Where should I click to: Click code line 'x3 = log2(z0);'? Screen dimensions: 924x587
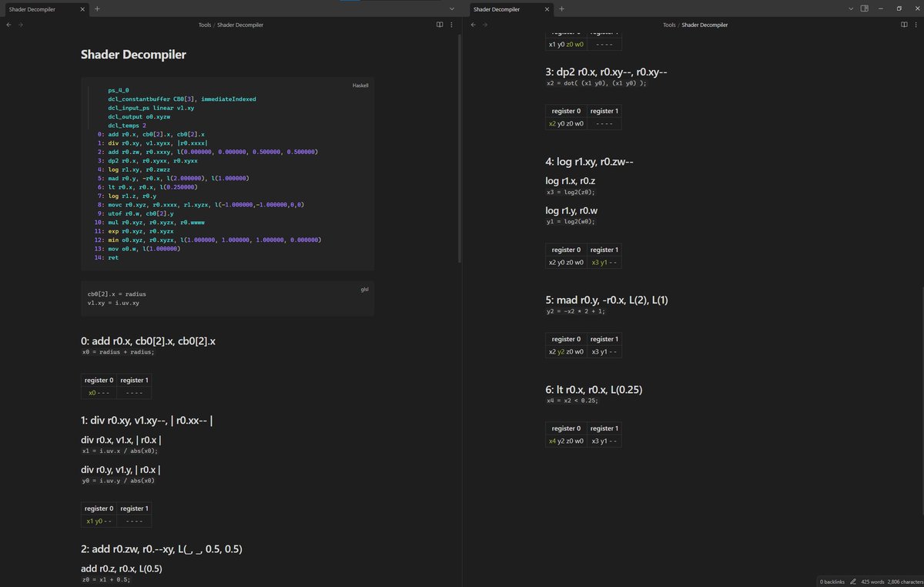point(571,192)
